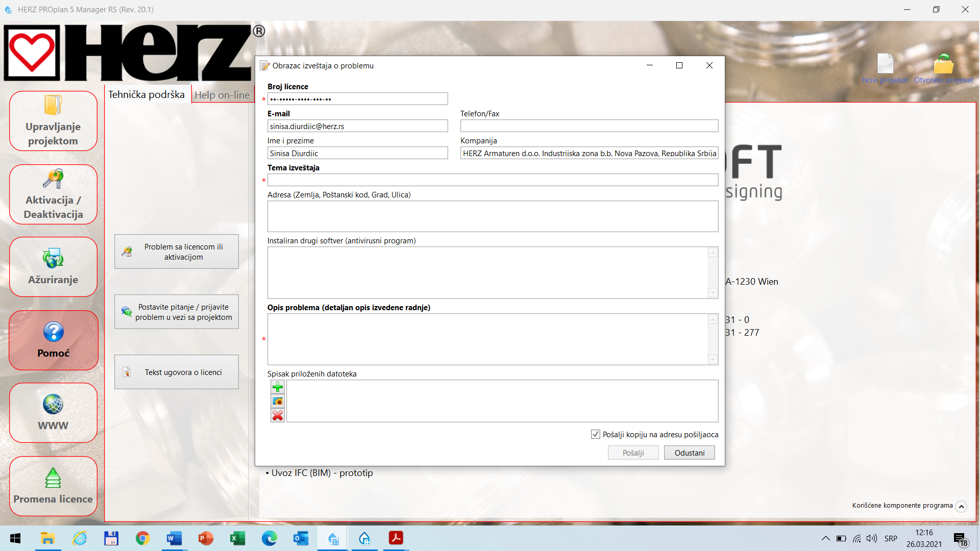Open Adobe Acrobat from the taskbar

pyautogui.click(x=396, y=538)
